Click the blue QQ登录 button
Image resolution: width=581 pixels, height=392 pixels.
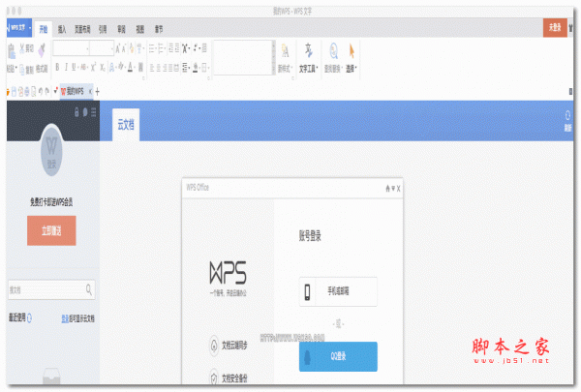coord(338,356)
